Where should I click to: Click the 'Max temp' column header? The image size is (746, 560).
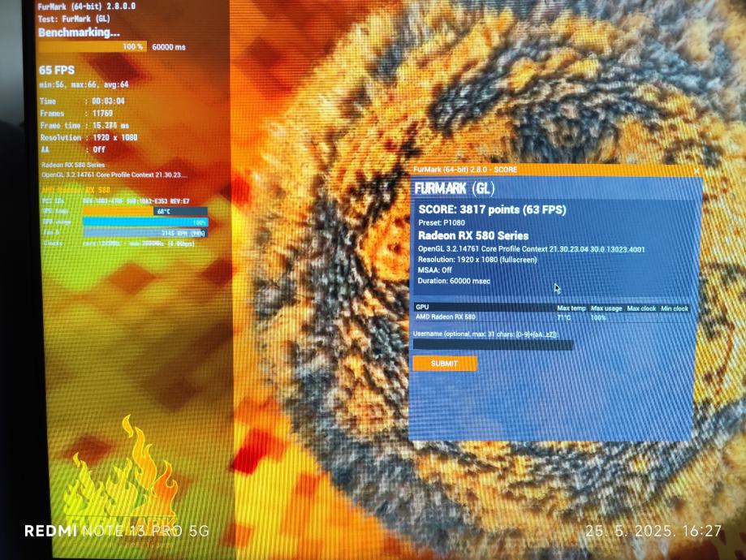point(571,308)
